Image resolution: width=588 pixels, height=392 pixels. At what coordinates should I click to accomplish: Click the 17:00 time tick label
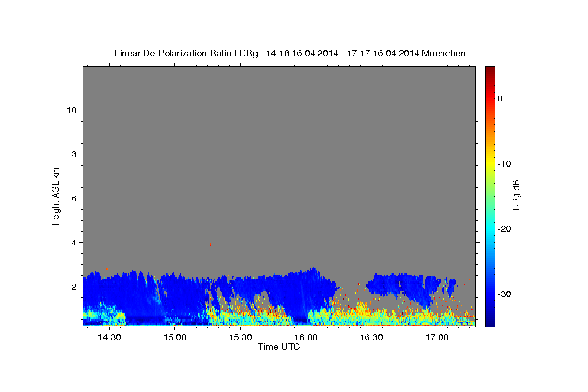pos(437,337)
